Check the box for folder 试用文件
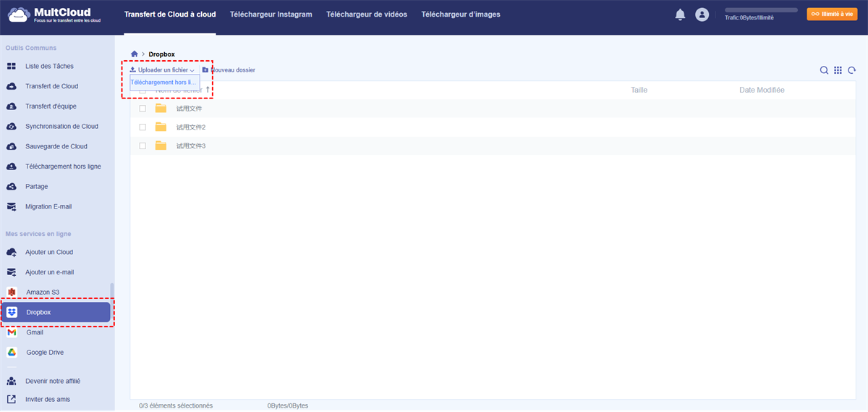The height and width of the screenshot is (412, 868). (142, 109)
